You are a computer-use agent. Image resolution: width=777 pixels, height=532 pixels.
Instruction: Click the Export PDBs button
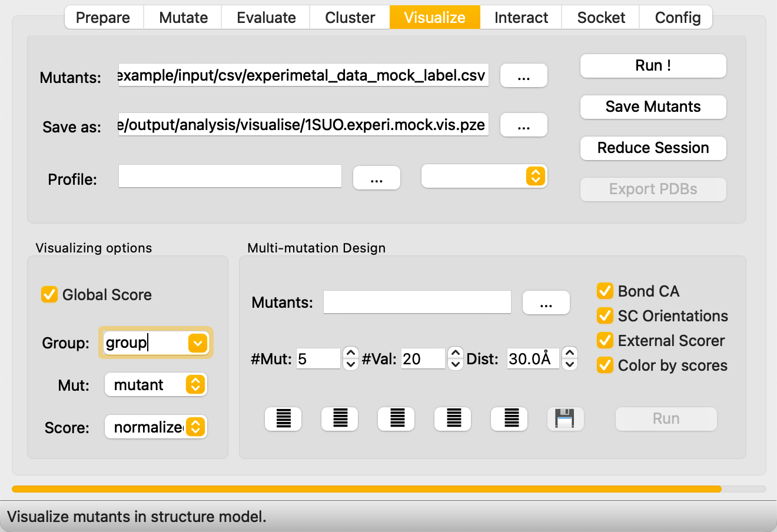(653, 189)
